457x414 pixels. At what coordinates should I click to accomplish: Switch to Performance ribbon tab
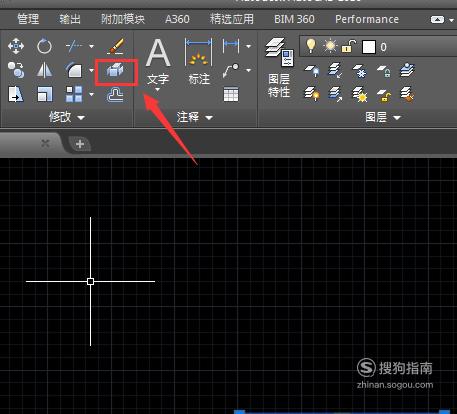(367, 19)
